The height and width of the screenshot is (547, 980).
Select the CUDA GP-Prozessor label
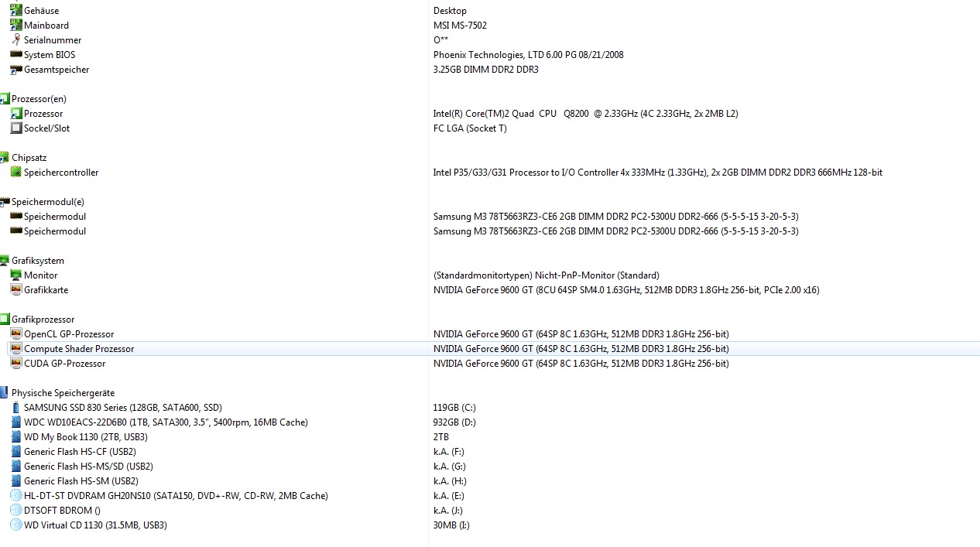[x=64, y=364]
